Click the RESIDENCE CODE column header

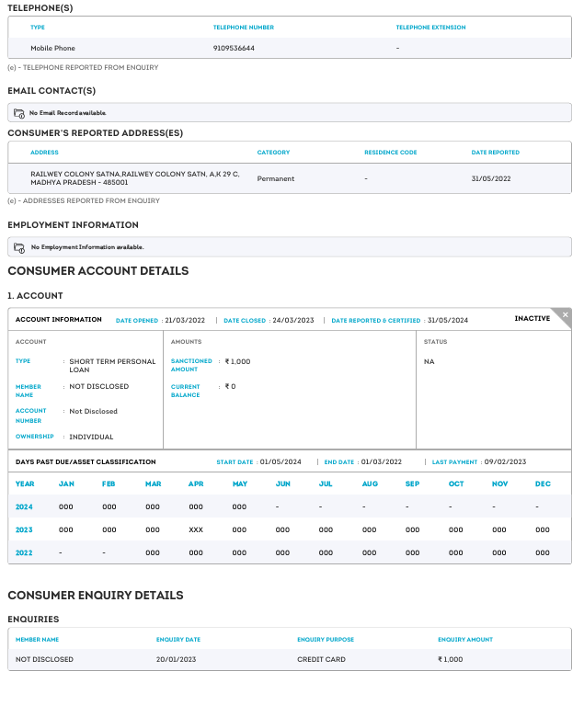pos(390,153)
